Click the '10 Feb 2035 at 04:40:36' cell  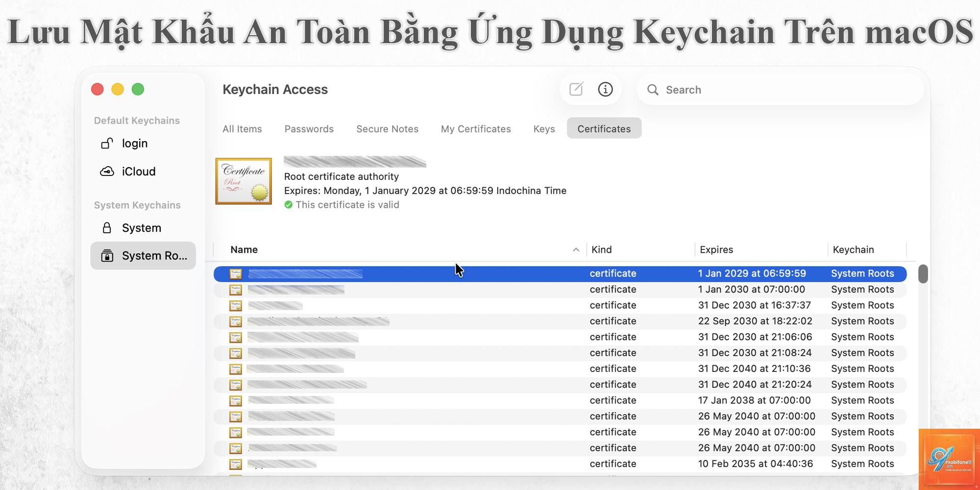pos(755,464)
